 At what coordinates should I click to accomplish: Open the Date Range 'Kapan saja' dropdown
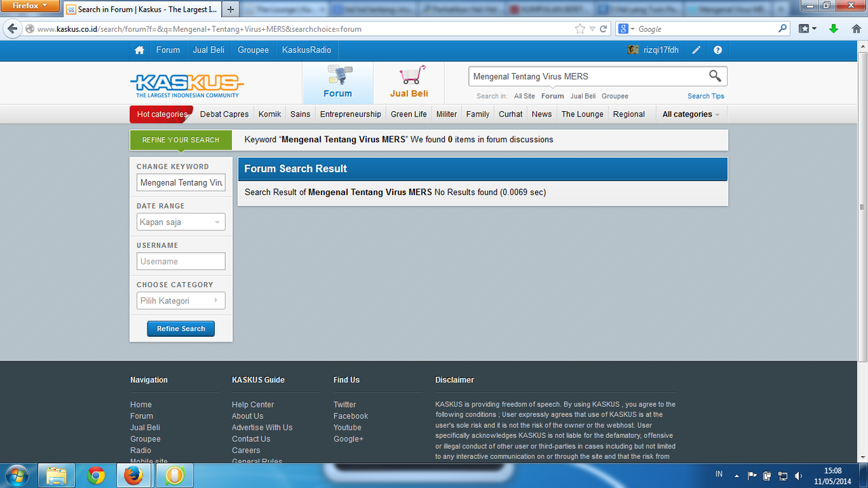(x=181, y=222)
